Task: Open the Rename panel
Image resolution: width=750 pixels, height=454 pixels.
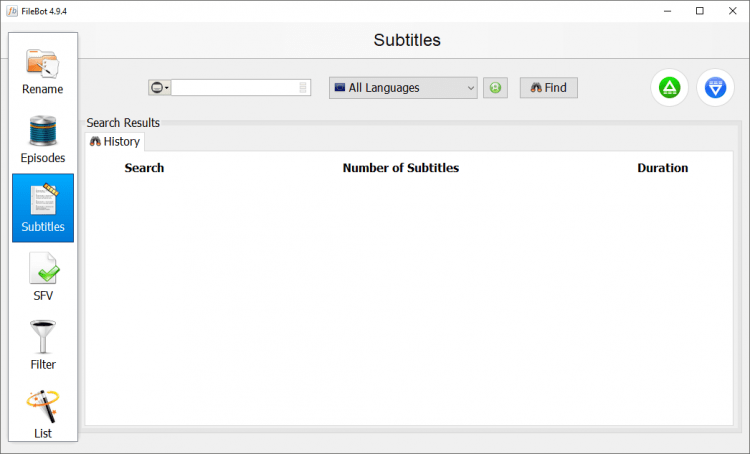Action: [42, 70]
